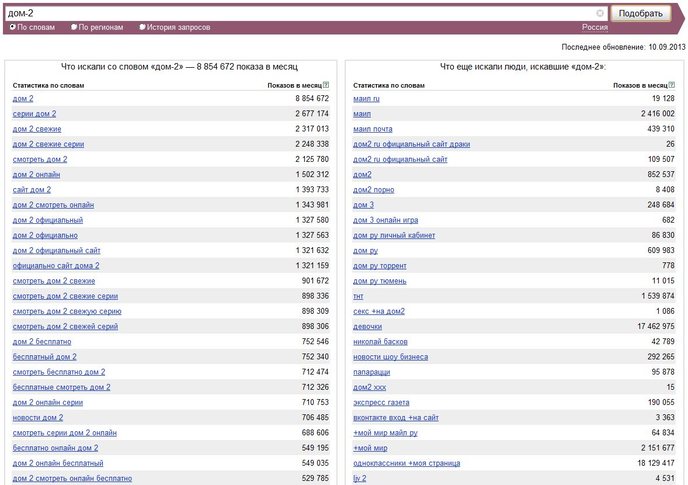Viewport: 688px width, 485px height.
Task: Open the дом 2 свежие серии link
Action: [48, 144]
